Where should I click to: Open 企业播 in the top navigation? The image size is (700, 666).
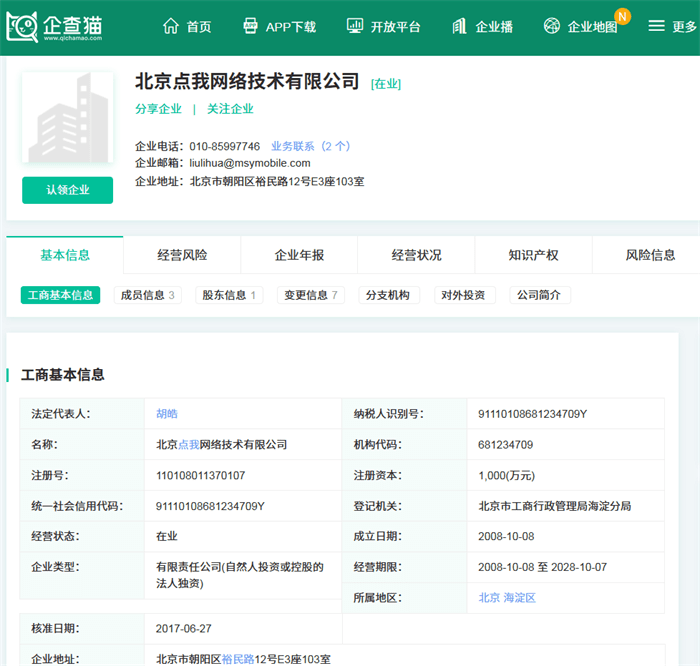[x=494, y=27]
